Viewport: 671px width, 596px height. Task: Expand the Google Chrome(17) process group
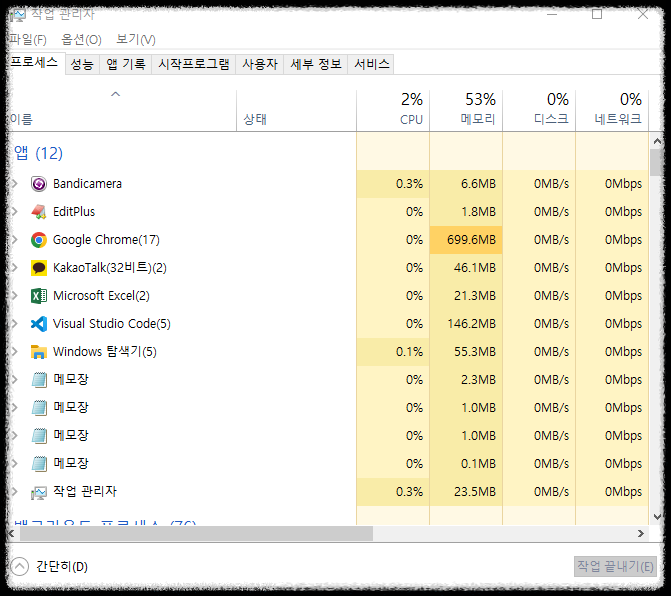(15, 240)
